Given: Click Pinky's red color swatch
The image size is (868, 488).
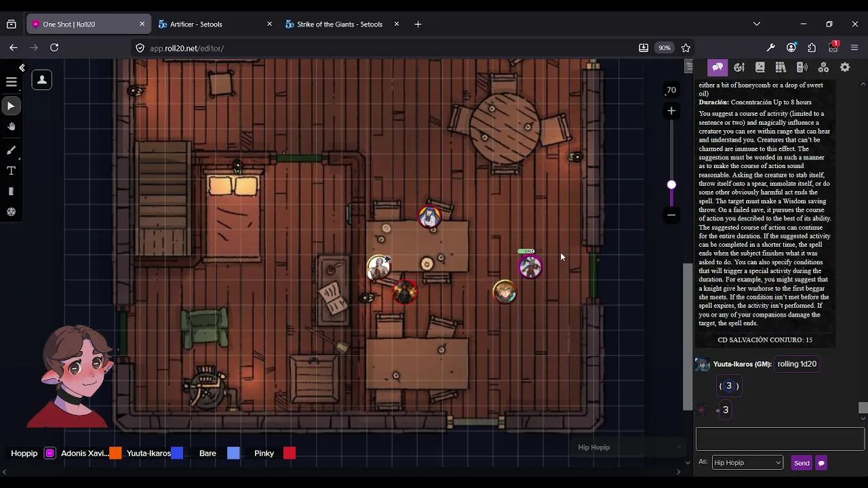Looking at the screenshot, I should click(290, 453).
